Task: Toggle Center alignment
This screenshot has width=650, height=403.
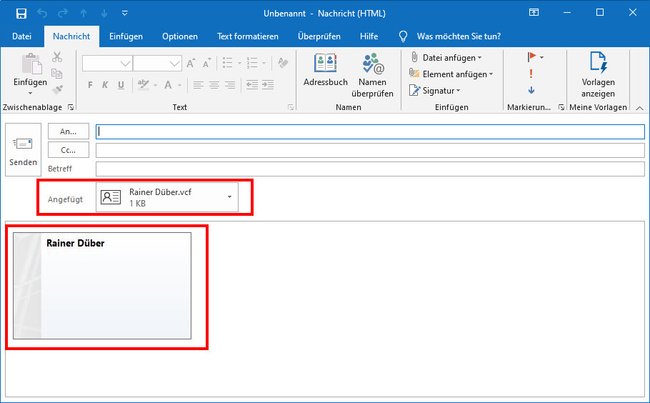Action: 214,85
